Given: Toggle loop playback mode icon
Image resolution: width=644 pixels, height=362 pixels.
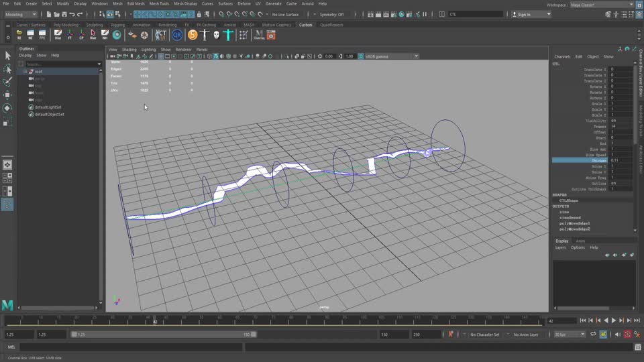Looking at the screenshot, I should 592,334.
